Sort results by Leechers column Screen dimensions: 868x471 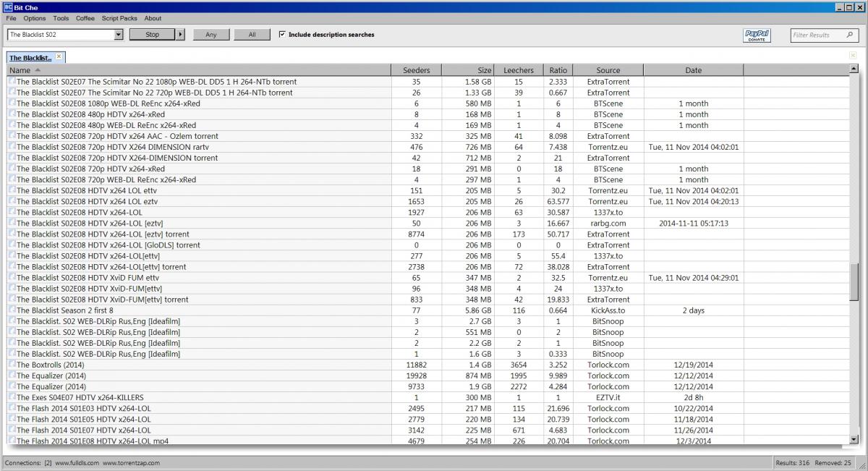519,70
